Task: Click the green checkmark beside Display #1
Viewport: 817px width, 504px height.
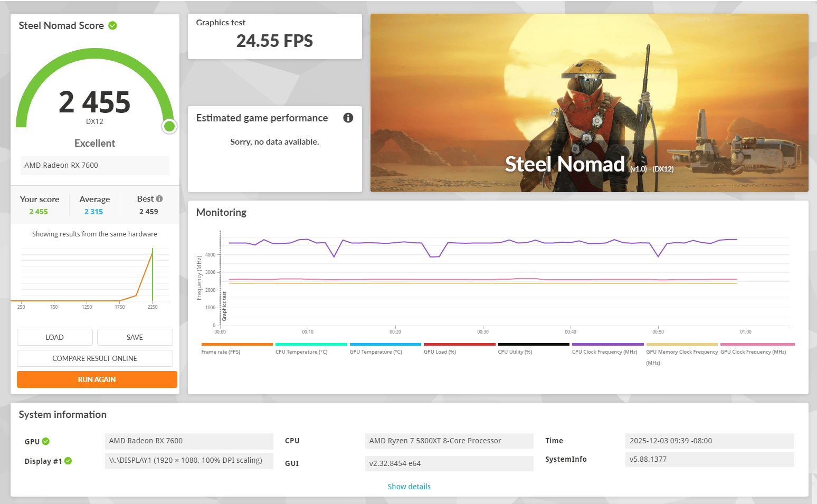Action: click(x=68, y=461)
